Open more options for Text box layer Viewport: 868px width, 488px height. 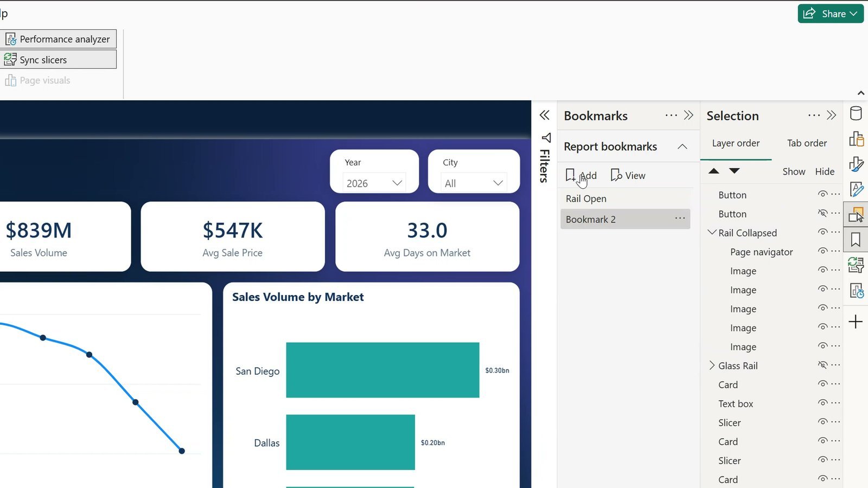[x=835, y=403]
